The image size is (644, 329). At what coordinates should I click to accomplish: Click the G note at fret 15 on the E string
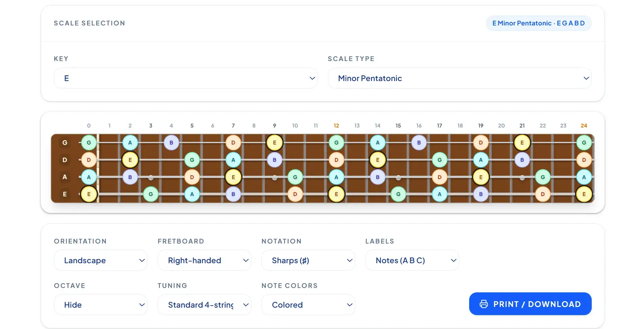399,194
